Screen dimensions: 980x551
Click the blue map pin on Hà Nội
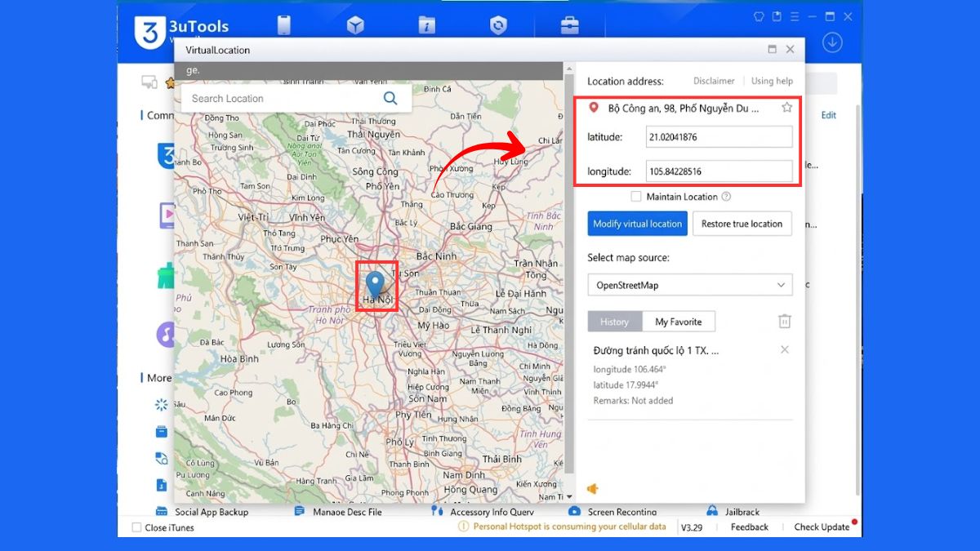pos(375,286)
